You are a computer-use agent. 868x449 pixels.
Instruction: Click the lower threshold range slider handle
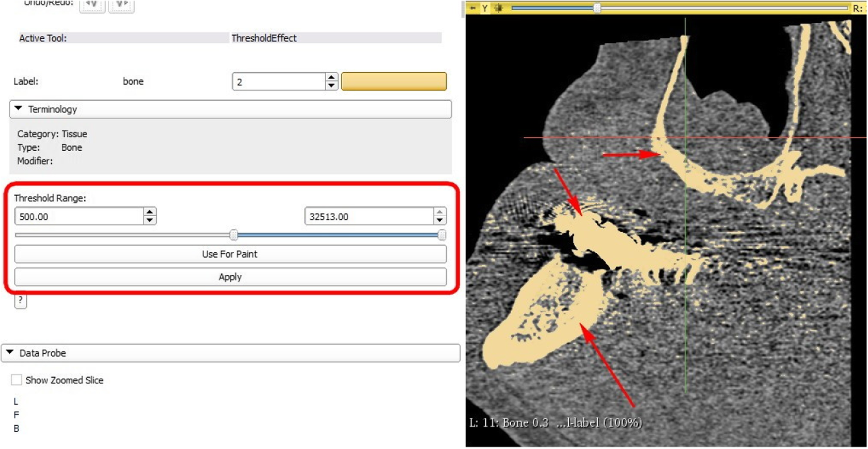point(234,235)
